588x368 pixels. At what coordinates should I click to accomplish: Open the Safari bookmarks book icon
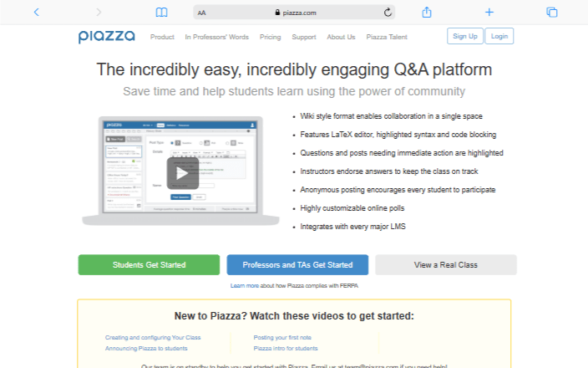(x=162, y=13)
